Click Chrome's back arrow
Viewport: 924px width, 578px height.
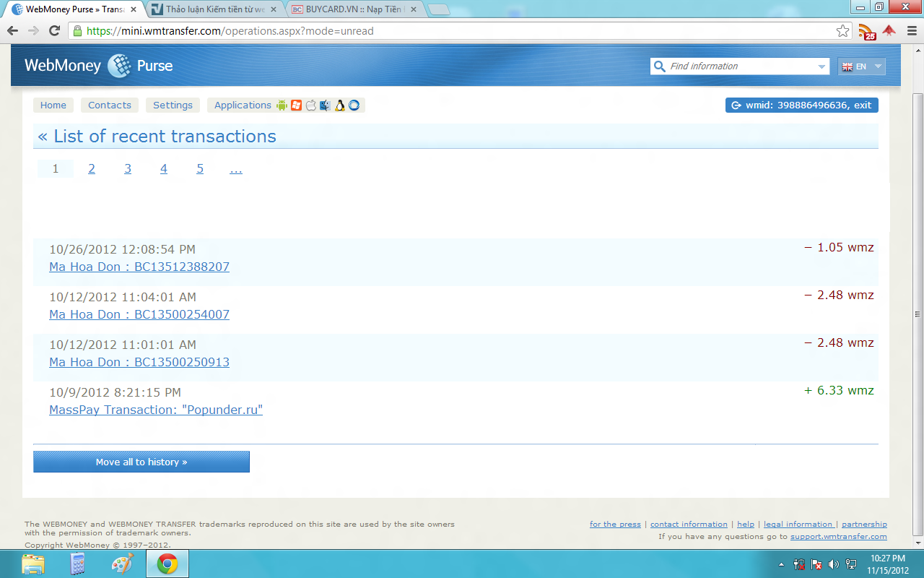click(12, 31)
